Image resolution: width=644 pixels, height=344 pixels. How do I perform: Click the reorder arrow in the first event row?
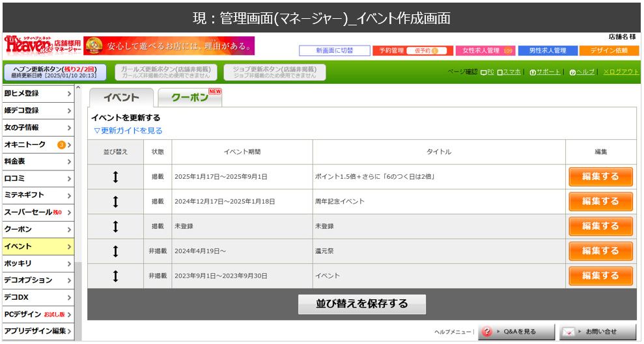[x=115, y=177]
